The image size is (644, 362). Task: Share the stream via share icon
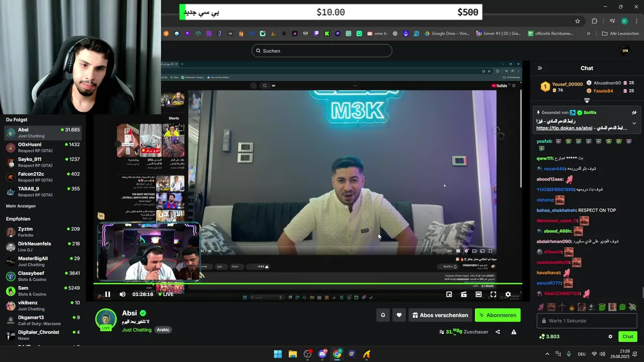pyautogui.click(x=498, y=332)
